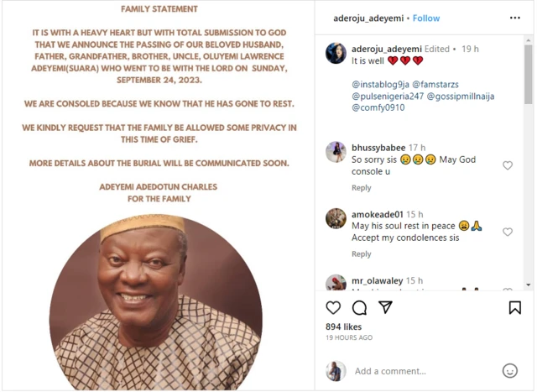537x392 pixels.
Task: Save post with the bookmark icon
Action: 515,307
